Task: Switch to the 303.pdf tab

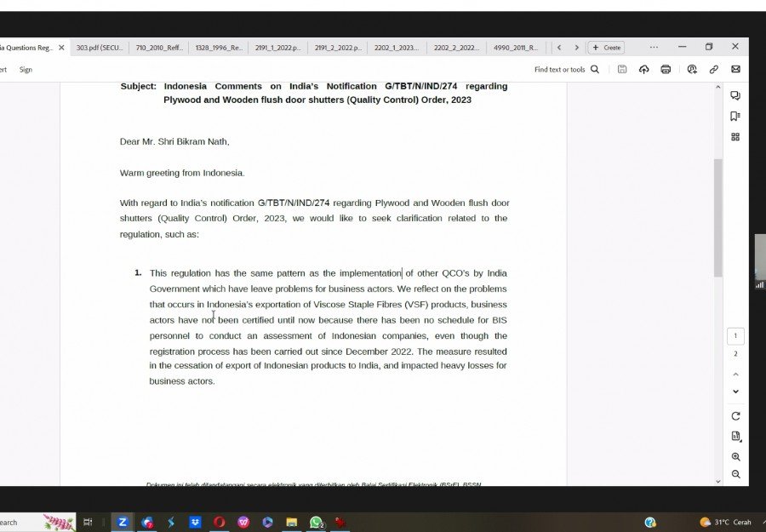Action: (100, 48)
